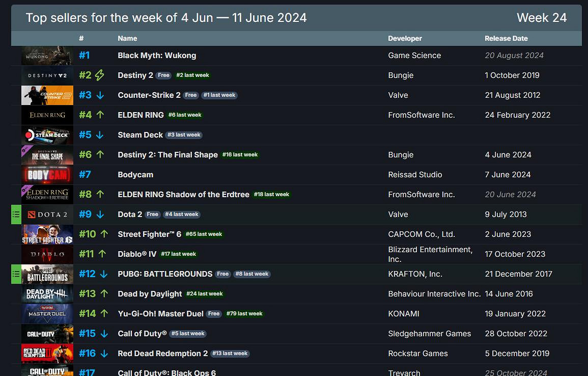Open Black Myth: Wukong thumbnail image
588x376 pixels.
tap(47, 56)
